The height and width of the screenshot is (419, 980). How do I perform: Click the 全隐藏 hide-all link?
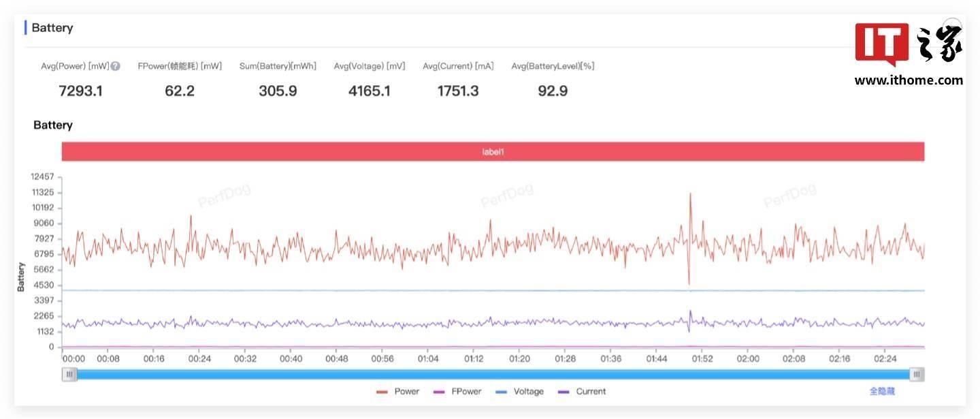click(x=882, y=392)
